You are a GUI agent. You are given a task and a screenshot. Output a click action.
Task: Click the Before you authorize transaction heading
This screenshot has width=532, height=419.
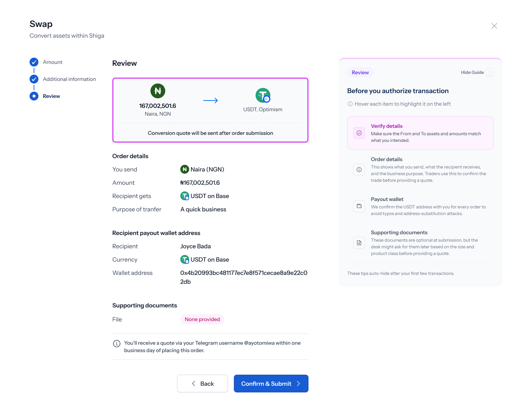[398, 91]
